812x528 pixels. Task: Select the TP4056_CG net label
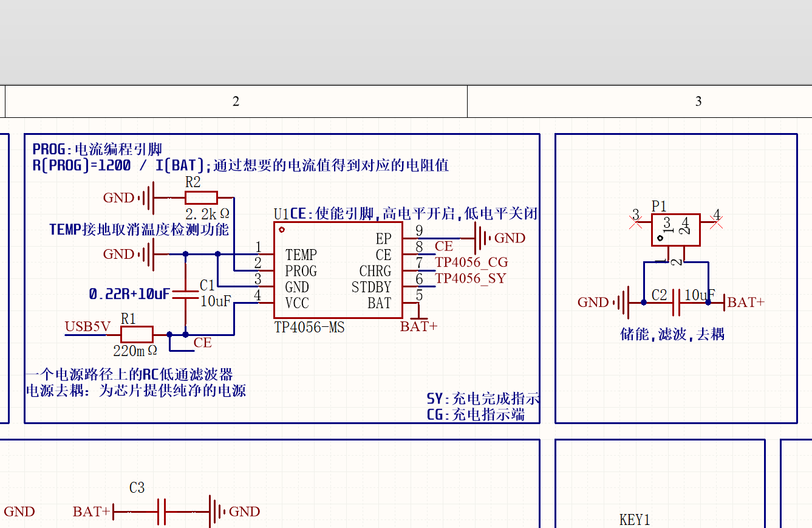pyautogui.click(x=471, y=262)
